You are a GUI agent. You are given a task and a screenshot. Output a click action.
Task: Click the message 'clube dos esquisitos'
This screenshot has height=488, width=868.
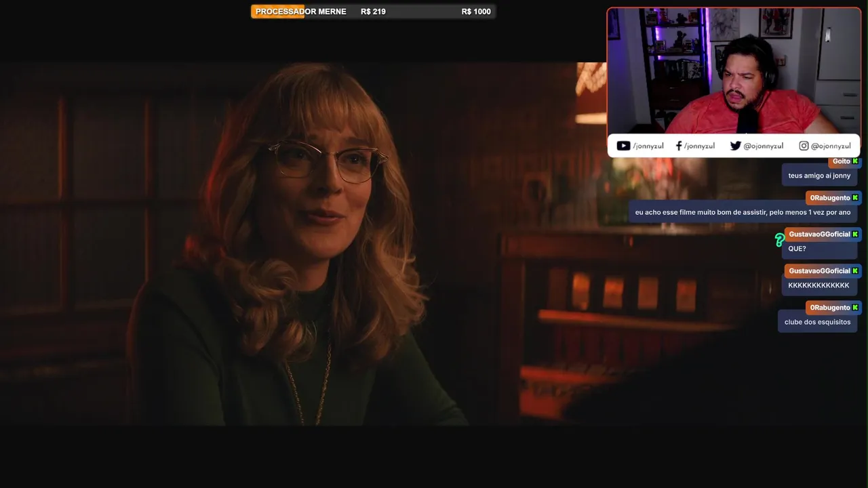[x=817, y=322]
